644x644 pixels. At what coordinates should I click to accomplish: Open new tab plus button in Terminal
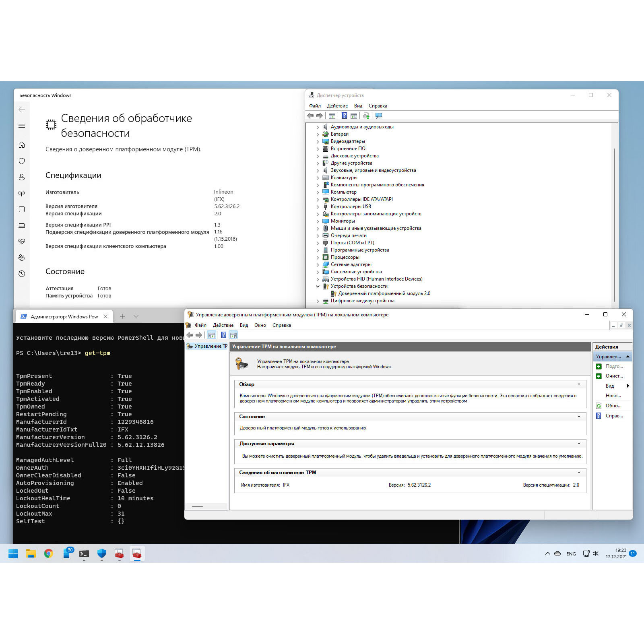click(x=122, y=316)
